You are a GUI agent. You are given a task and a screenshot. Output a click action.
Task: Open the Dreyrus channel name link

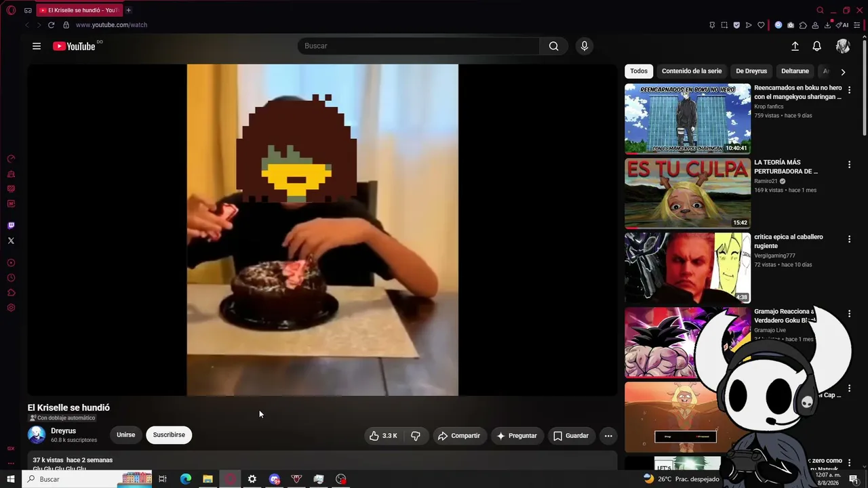63,431
